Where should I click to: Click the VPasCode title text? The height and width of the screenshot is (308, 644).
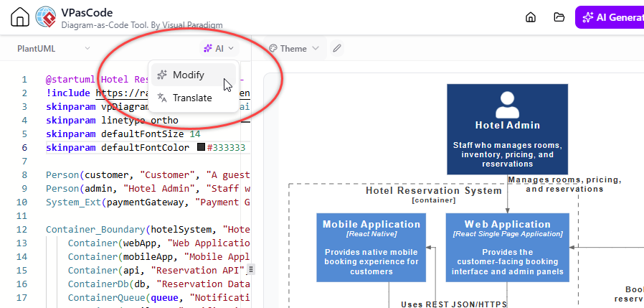pyautogui.click(x=87, y=13)
